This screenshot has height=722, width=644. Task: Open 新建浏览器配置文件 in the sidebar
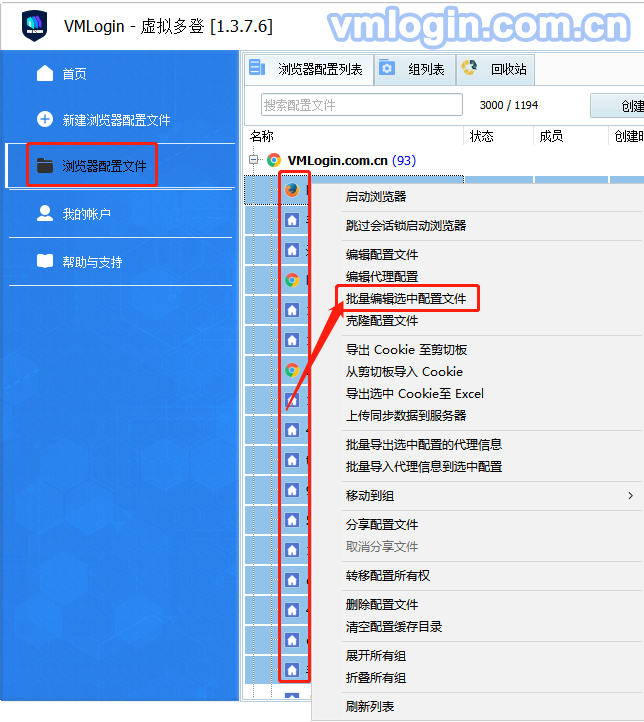[x=116, y=120]
